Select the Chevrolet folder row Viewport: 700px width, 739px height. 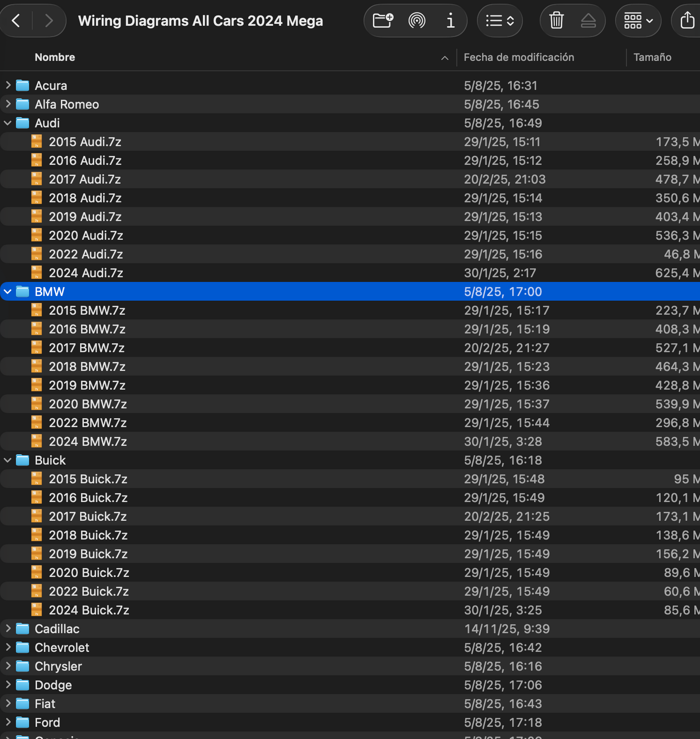pos(62,647)
